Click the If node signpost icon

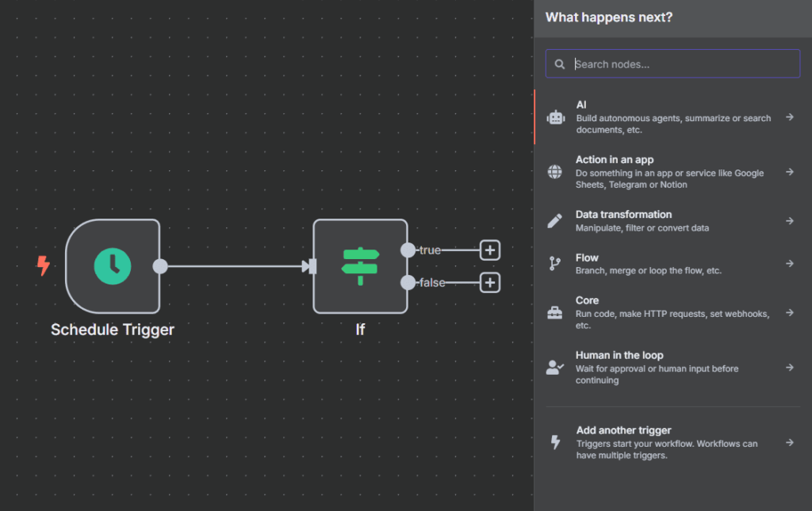coord(361,266)
